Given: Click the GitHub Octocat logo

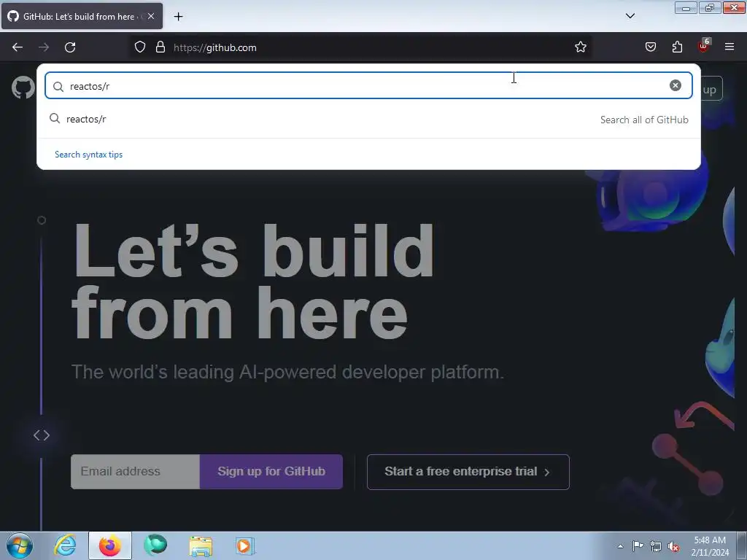Looking at the screenshot, I should click(x=23, y=88).
